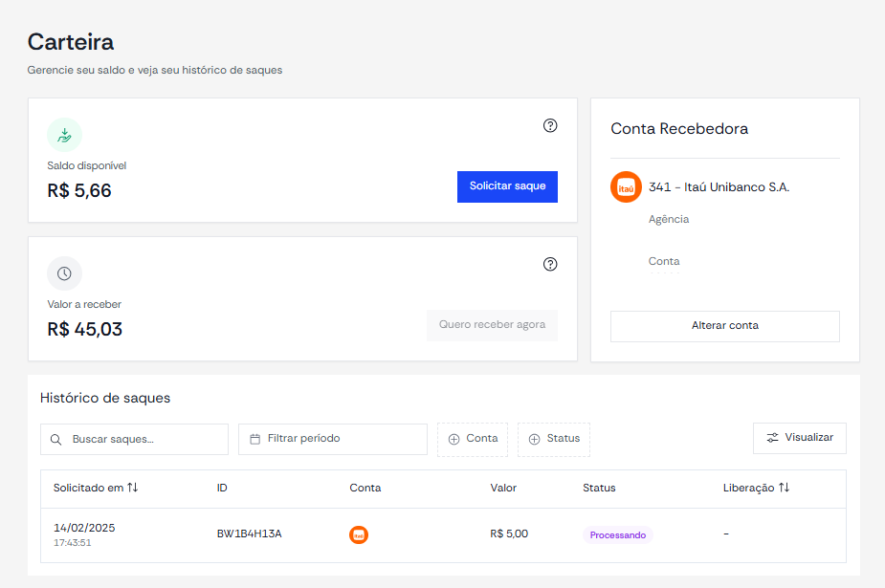Click the Alterar conta button
This screenshot has height=588, width=885.
click(724, 326)
